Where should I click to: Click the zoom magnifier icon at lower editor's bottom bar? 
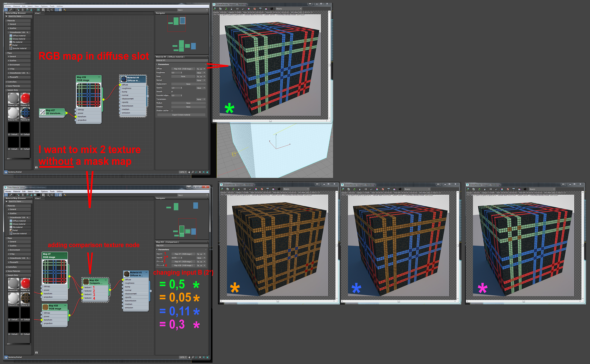click(x=193, y=357)
